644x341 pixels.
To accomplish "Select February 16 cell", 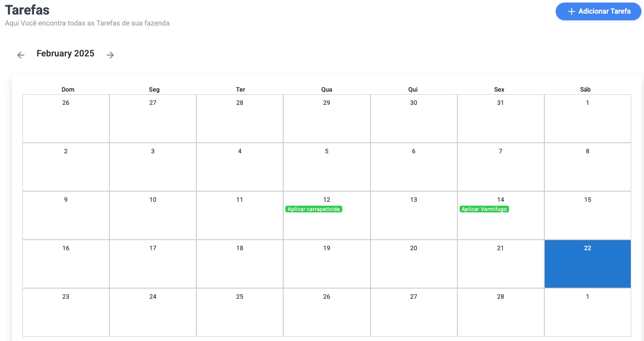I will (x=65, y=263).
